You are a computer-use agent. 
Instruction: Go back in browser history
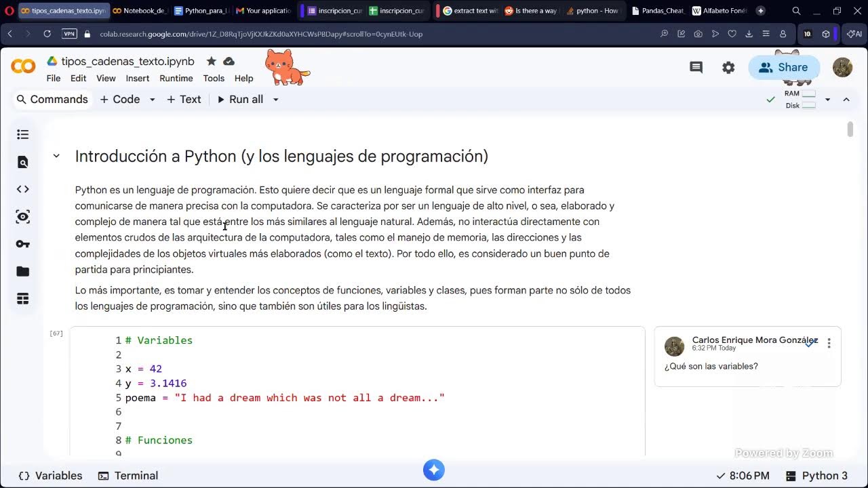tap(10, 33)
